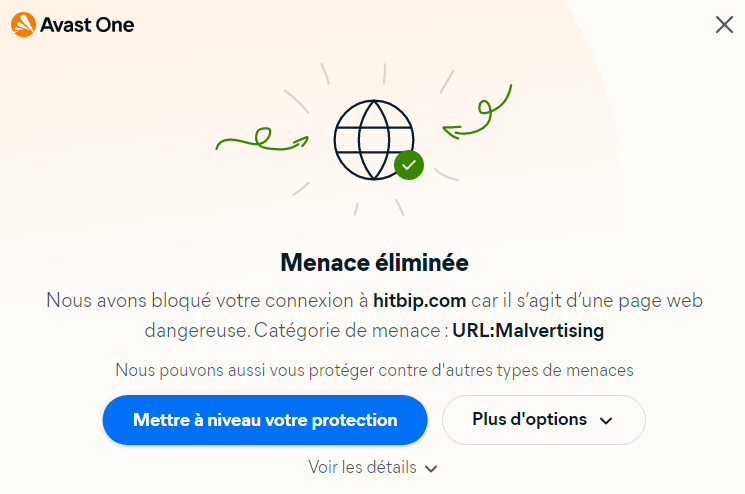
Task: Click the Avast One wordmark text
Action: point(87,25)
